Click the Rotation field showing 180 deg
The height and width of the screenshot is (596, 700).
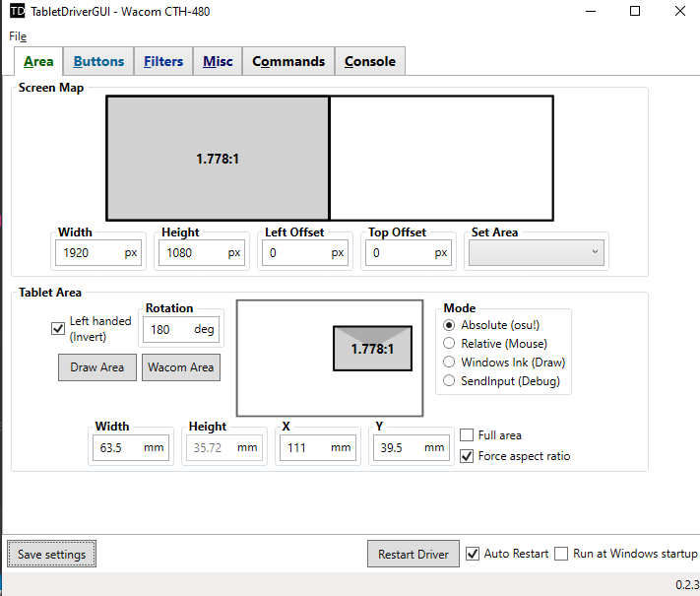pyautogui.click(x=181, y=329)
